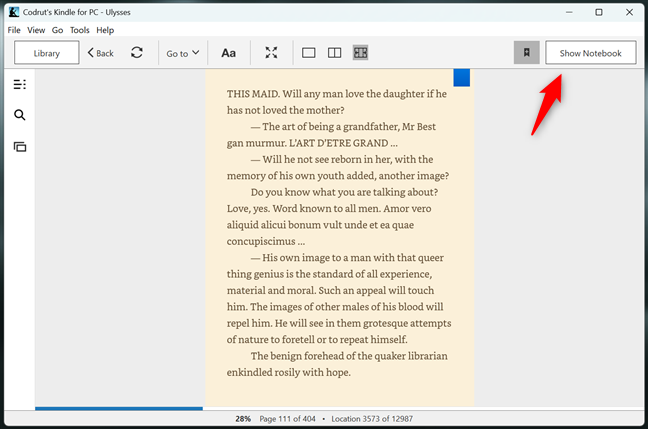This screenshot has width=648, height=429.
Task: Switch to single column layout
Action: pos(309,53)
